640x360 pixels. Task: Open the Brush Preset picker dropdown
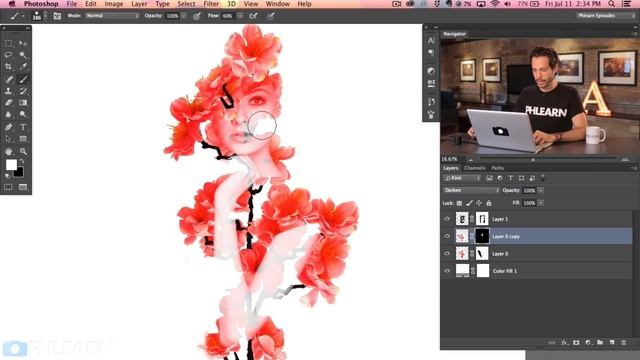[45, 16]
